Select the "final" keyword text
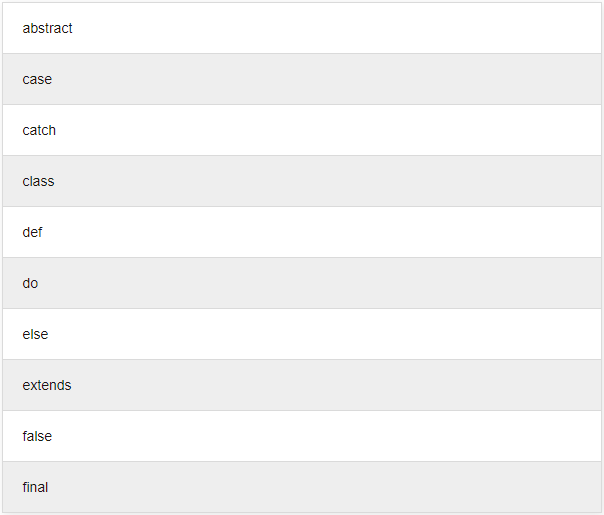 (x=35, y=487)
